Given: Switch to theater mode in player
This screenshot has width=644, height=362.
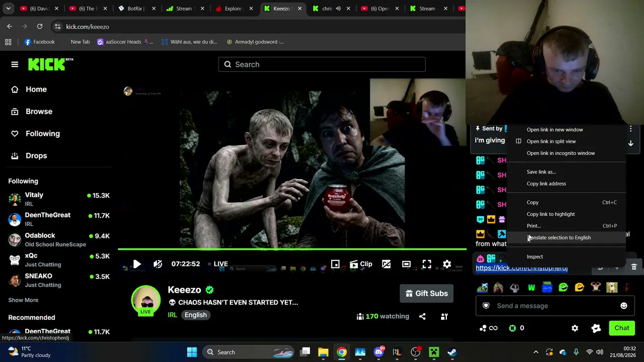Looking at the screenshot, I should [x=407, y=264].
